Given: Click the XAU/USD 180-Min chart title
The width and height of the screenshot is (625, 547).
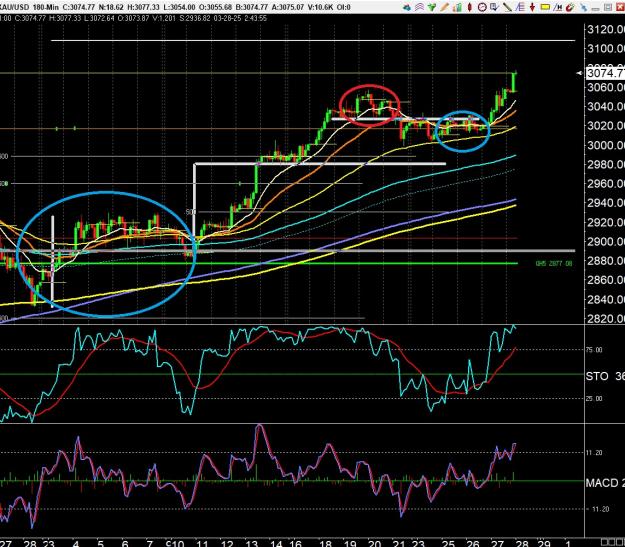Looking at the screenshot, I should pos(29,7).
